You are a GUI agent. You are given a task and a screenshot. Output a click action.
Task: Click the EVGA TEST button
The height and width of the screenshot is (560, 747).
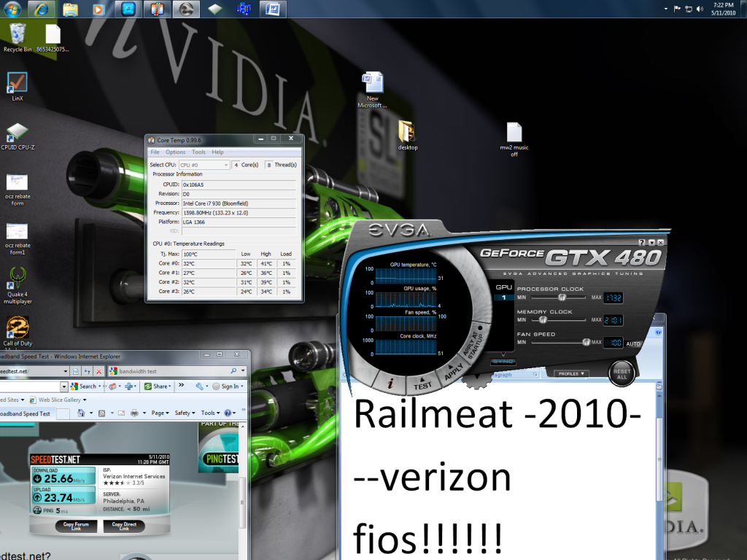pyautogui.click(x=422, y=385)
